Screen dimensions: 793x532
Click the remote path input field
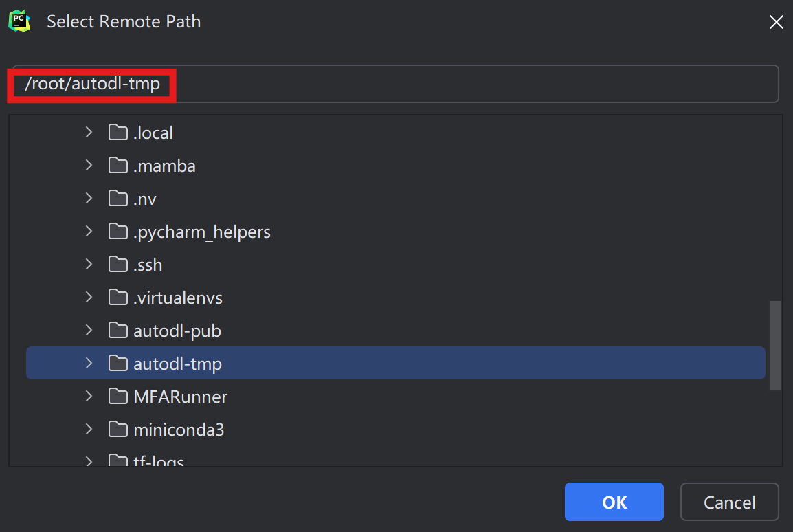point(467,85)
